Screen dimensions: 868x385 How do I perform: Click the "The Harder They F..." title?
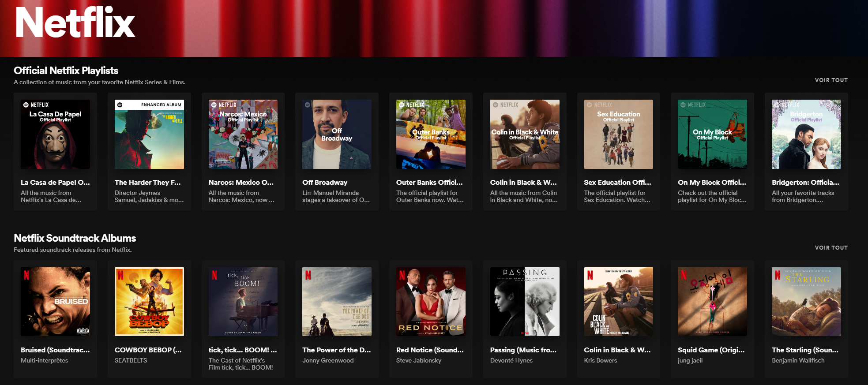tap(148, 183)
